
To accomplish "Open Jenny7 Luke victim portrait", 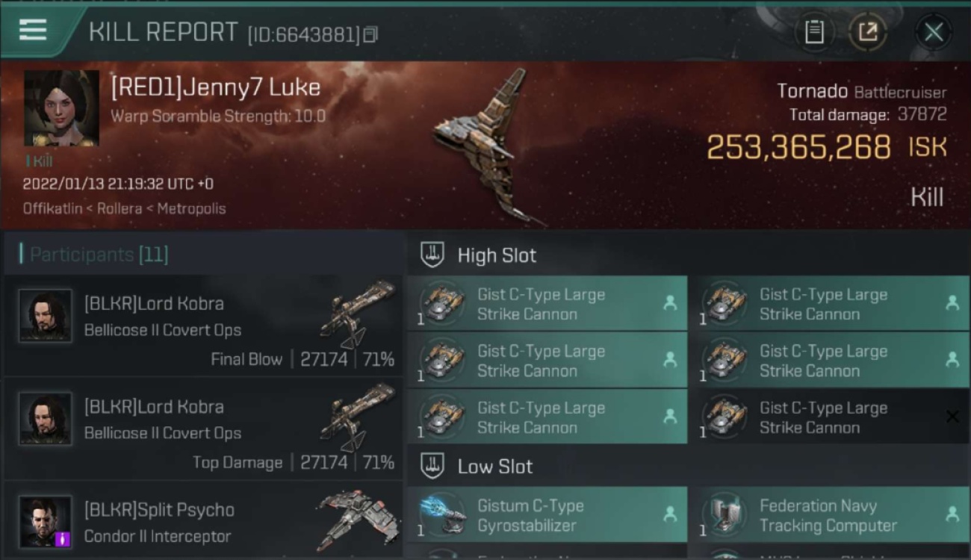I will [x=61, y=108].
